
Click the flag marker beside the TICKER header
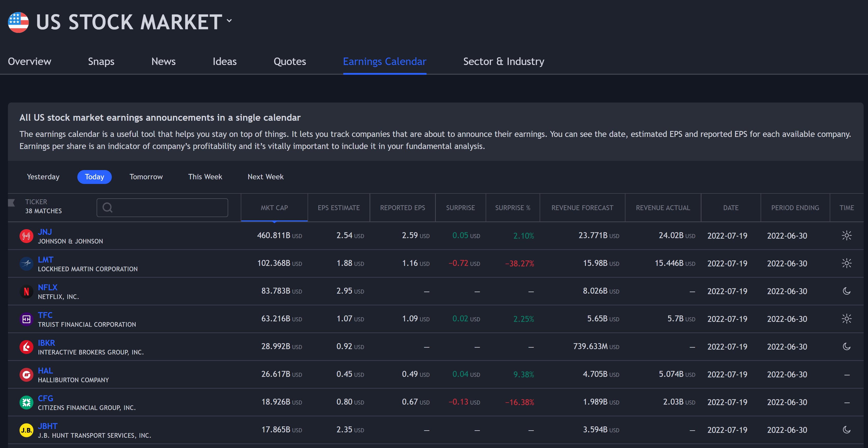coord(12,202)
